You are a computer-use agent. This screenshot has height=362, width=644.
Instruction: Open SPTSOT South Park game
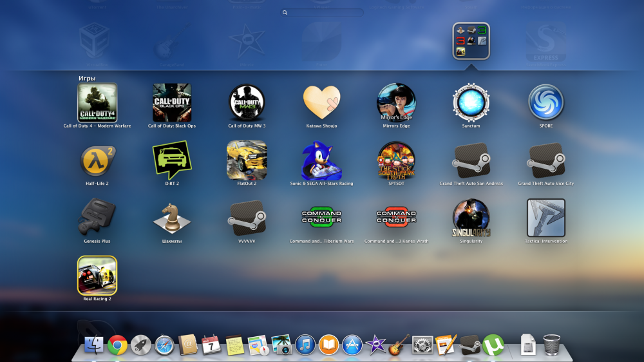point(396,160)
